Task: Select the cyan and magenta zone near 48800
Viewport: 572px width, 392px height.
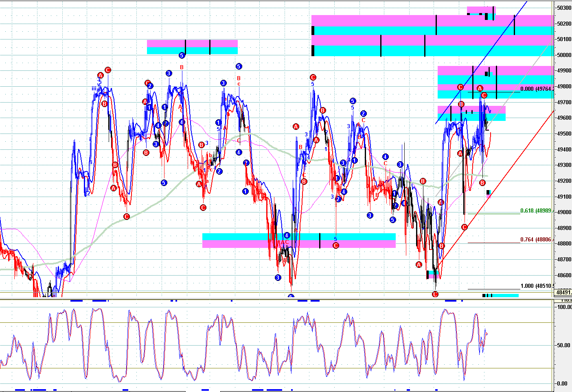Action: click(x=299, y=241)
